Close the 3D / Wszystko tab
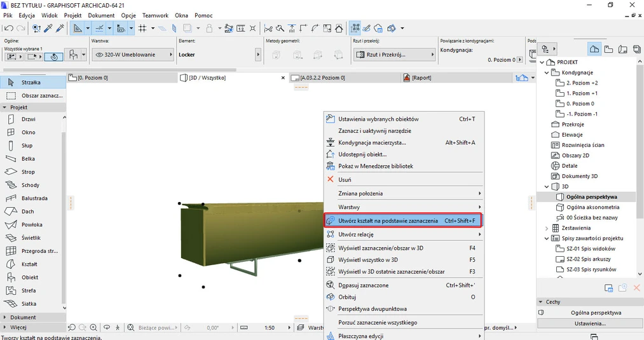The image size is (644, 340). click(283, 78)
